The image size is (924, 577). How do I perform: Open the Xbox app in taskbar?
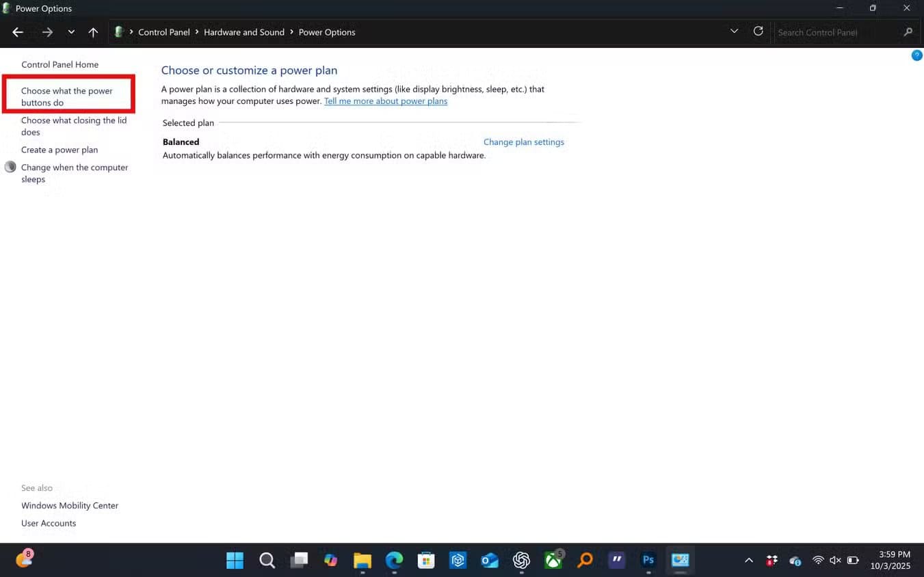[x=553, y=560]
